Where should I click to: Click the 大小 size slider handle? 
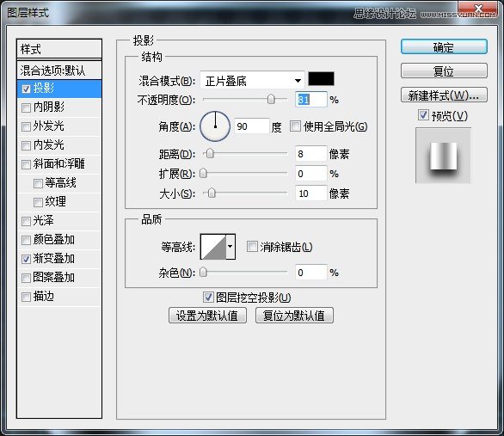[212, 193]
